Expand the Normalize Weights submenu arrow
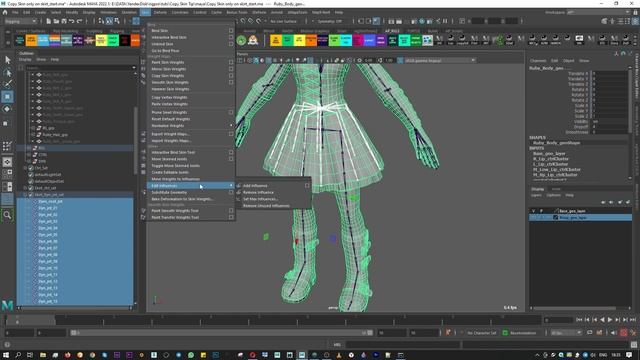640x360 pixels. tap(231, 126)
